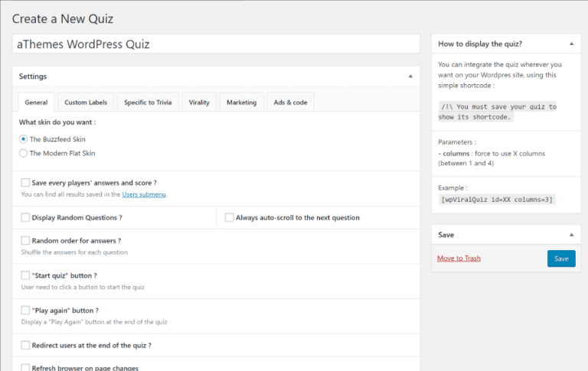
Task: Switch to the Ads & code tab
Action: point(290,103)
